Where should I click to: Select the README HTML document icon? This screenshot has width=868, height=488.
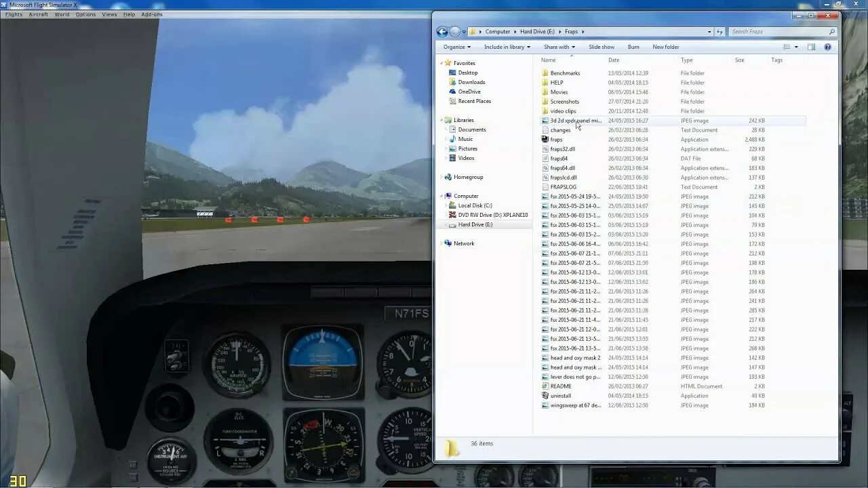click(545, 386)
